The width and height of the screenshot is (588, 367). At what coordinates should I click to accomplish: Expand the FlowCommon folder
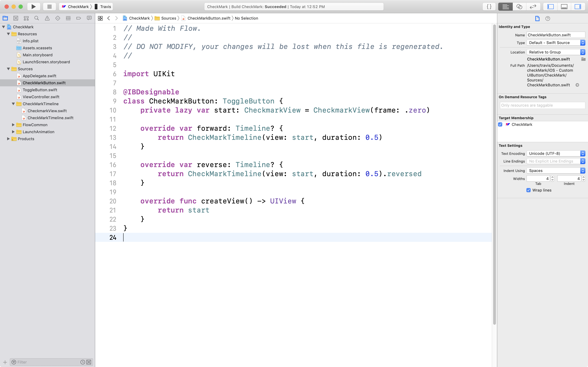coord(13,125)
